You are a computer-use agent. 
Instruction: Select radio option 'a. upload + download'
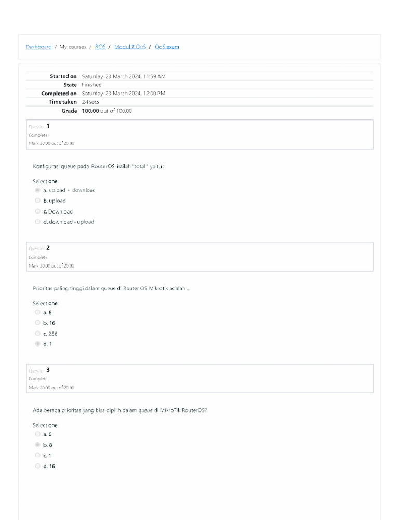coord(37,190)
